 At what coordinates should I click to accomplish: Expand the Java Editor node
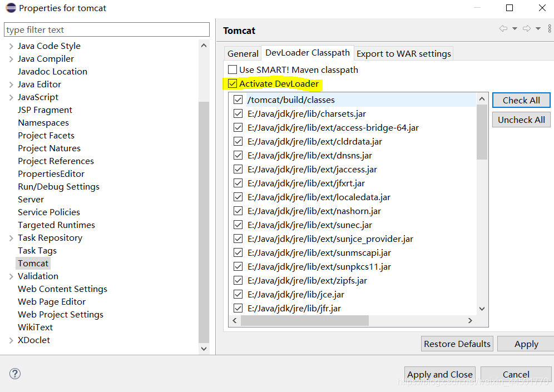11,85
